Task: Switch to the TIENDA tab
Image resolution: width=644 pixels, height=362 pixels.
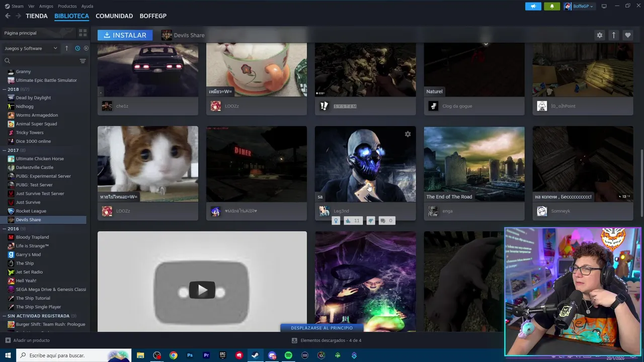Action: click(37, 16)
